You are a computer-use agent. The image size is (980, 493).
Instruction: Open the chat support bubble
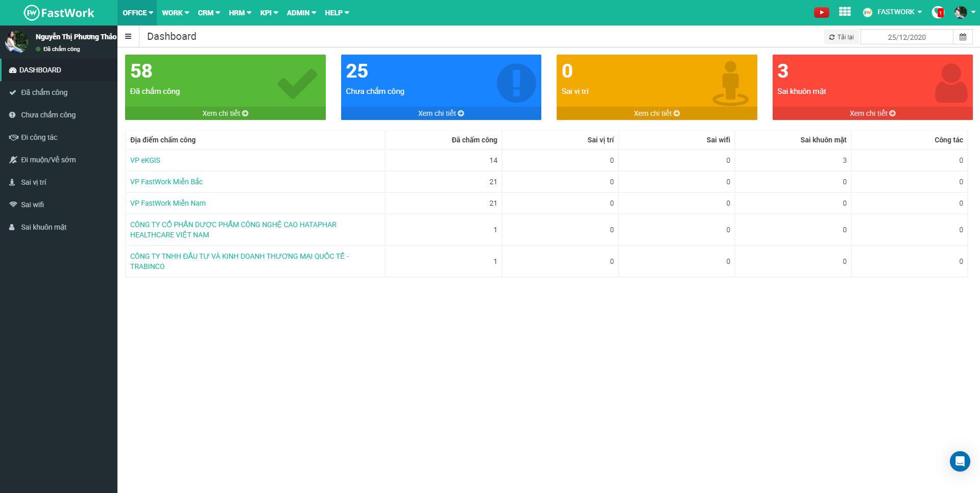[960, 461]
